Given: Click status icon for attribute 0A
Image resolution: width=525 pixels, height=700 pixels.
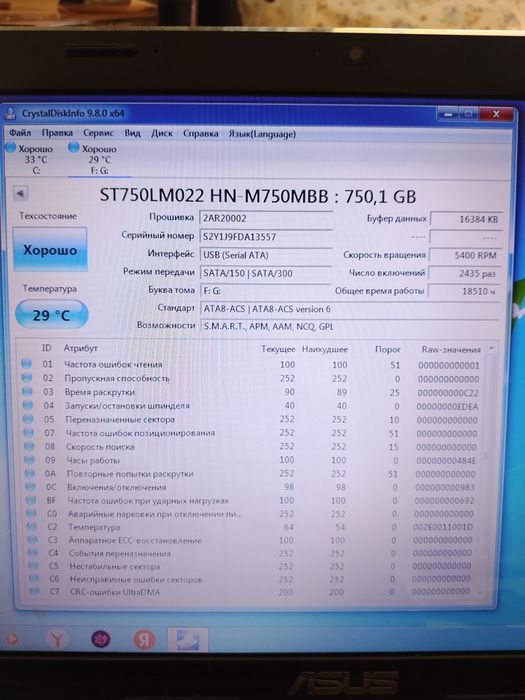Looking at the screenshot, I should coord(30,473).
